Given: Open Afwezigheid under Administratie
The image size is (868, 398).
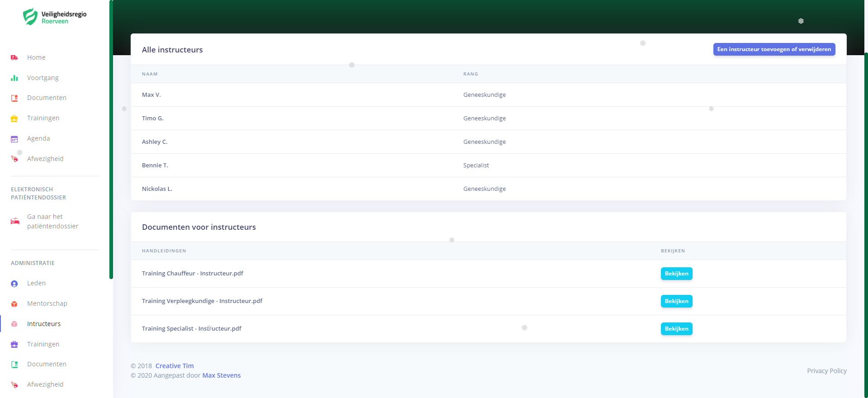Looking at the screenshot, I should (45, 384).
